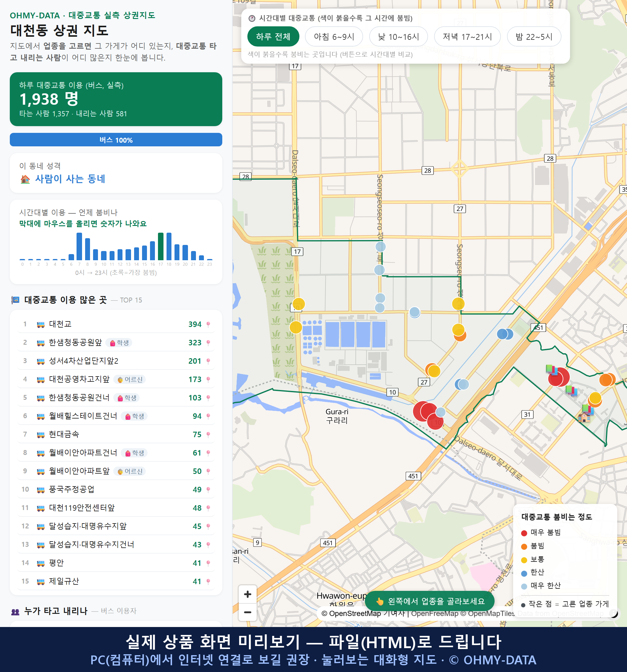Viewport: 627px width, 672px height.
Task: Open the OpenFreeMap attribution link
Action: tap(434, 613)
